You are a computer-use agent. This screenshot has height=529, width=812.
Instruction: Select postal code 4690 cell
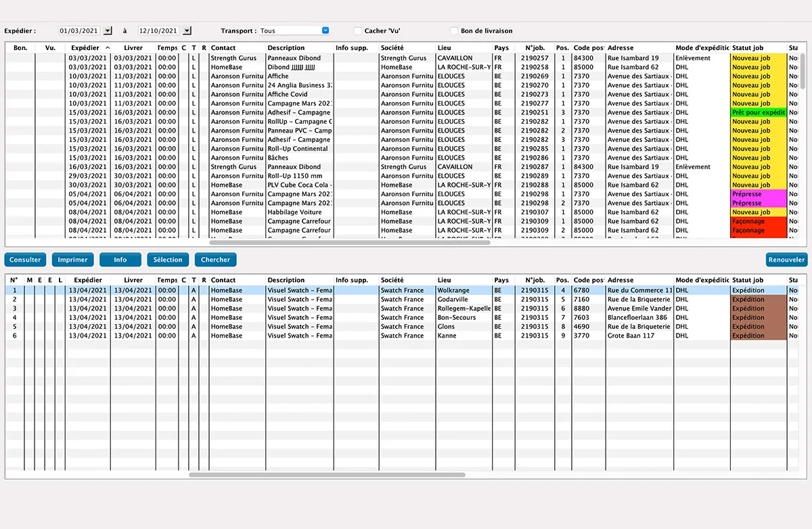[x=588, y=326]
